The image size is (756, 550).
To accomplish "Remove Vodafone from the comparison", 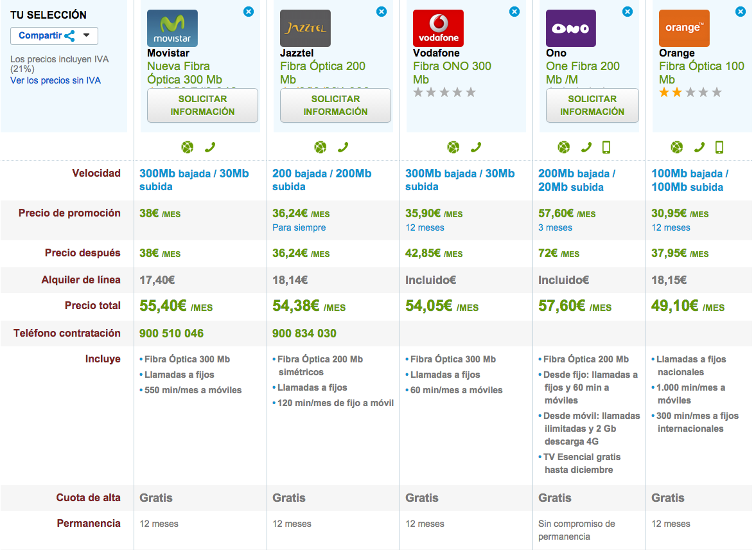I will (x=514, y=12).
